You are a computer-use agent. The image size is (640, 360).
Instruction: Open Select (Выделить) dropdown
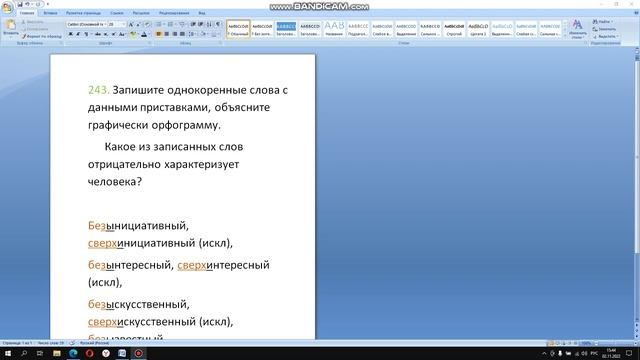coord(606,36)
